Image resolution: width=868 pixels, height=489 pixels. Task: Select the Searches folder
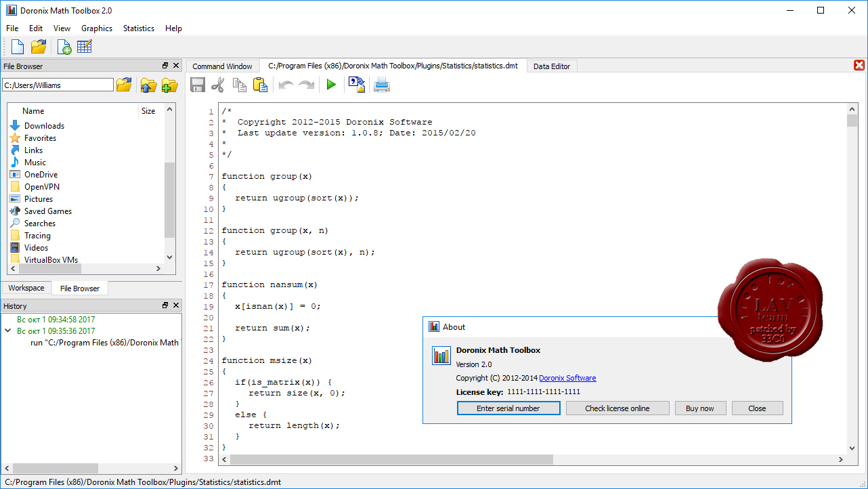click(40, 224)
